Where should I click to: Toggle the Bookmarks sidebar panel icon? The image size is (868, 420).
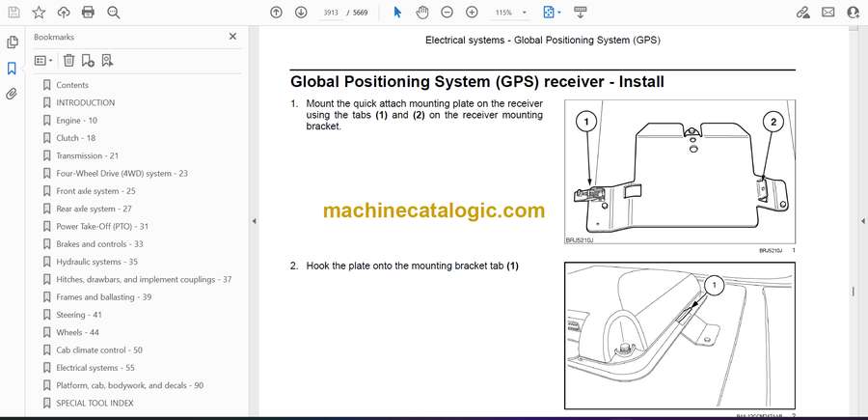point(12,69)
